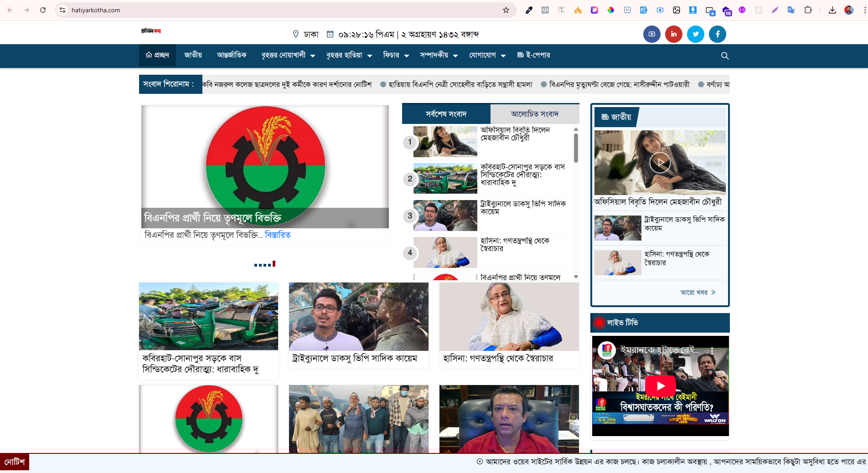Image resolution: width=868 pixels, height=473 pixels.
Task: Open আরো খবর in the জাতীয় panel
Action: click(697, 292)
